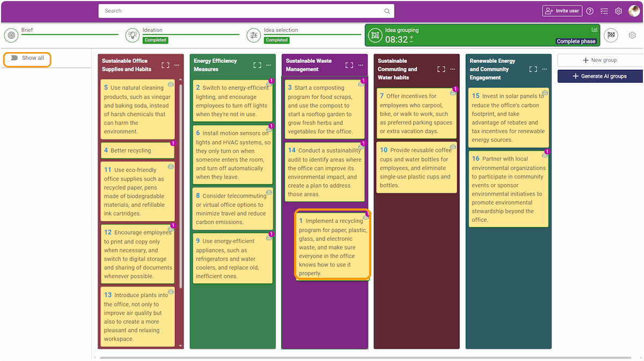Toggle the Show all switch
This screenshot has width=644, height=361.
tap(13, 58)
